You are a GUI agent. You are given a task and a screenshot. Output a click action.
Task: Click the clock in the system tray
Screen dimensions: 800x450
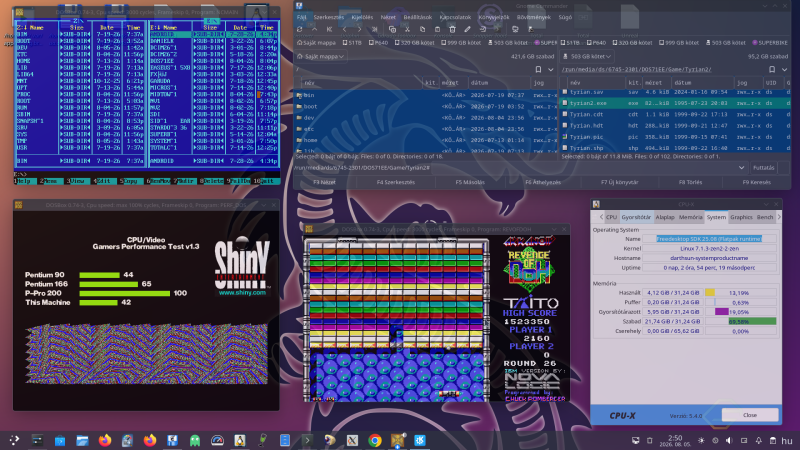[x=674, y=440]
